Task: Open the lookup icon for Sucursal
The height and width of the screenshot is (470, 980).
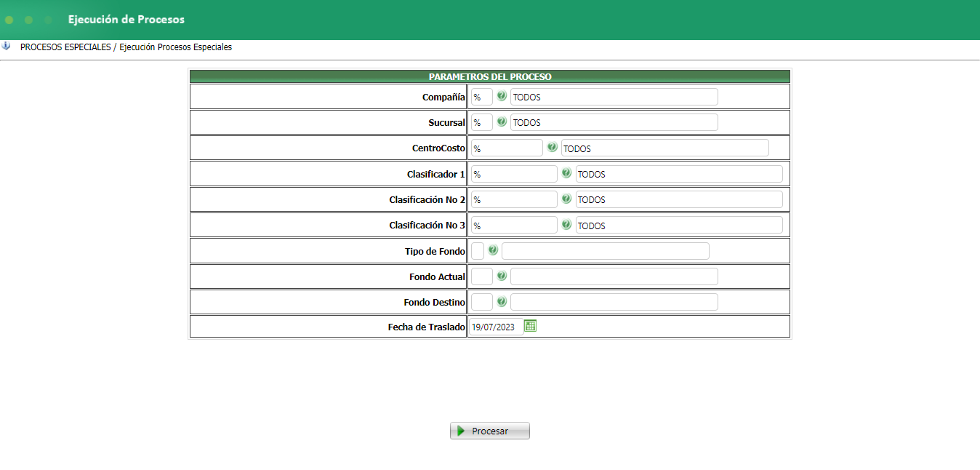Action: pyautogui.click(x=502, y=122)
